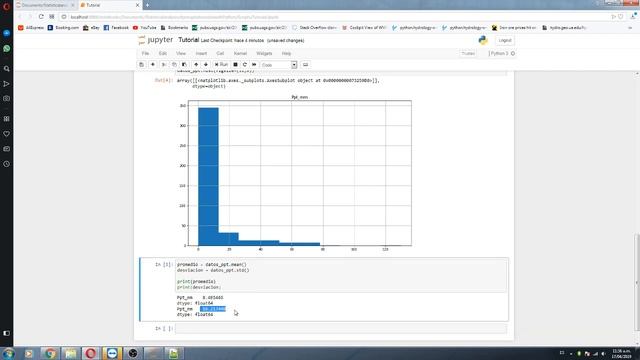Open the View menu
Image resolution: width=640 pixels, height=360 pixels.
click(x=181, y=53)
